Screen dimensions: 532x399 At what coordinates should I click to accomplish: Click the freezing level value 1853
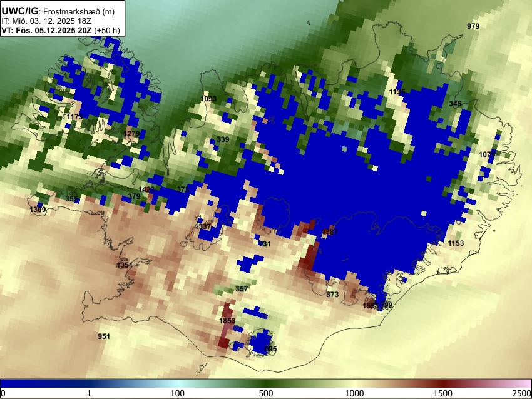227,321
